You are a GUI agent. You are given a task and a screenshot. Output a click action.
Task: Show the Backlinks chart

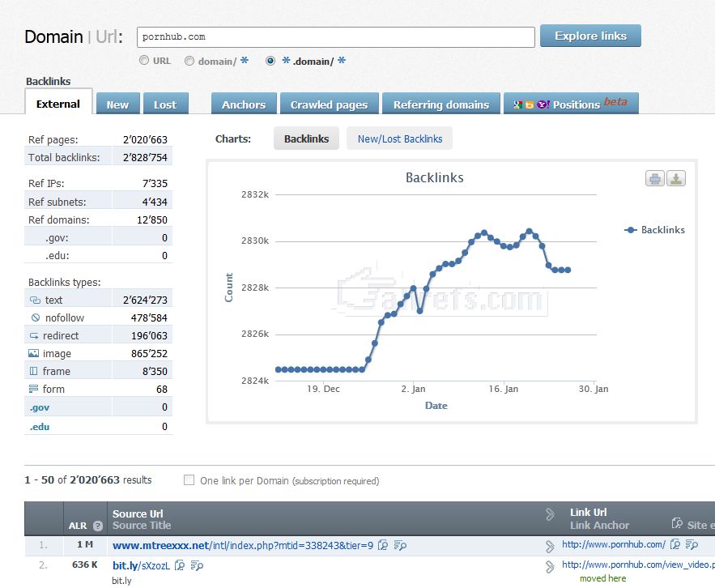coord(306,138)
